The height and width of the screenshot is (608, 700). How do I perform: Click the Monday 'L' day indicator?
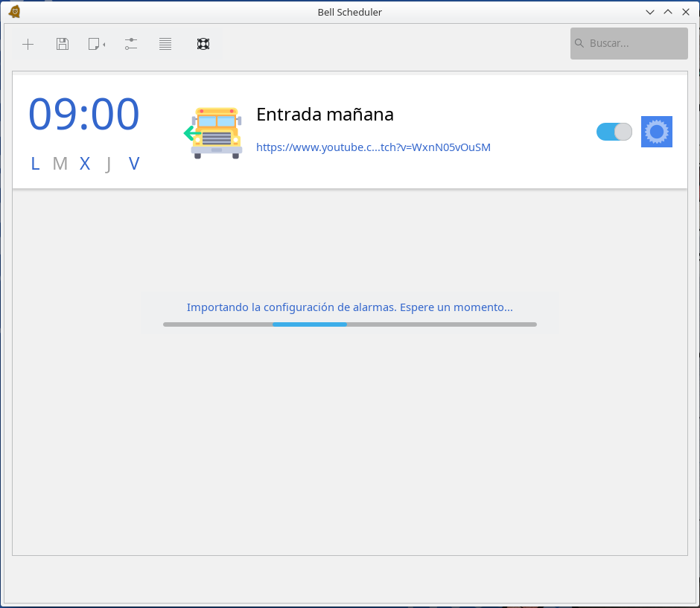pos(35,164)
